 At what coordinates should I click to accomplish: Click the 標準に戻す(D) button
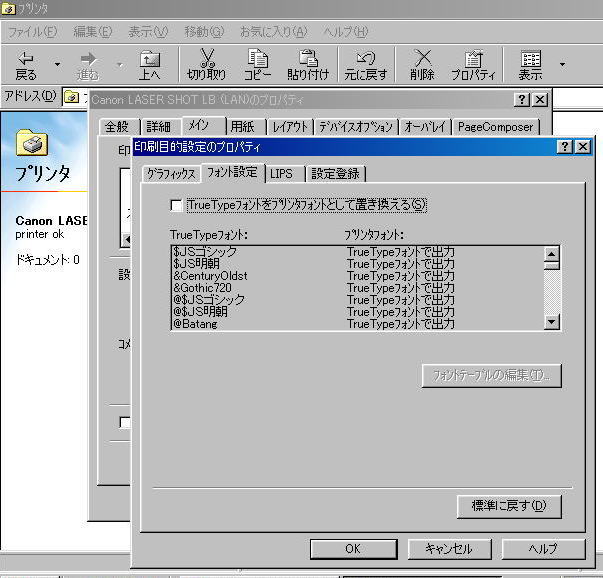[x=509, y=506]
